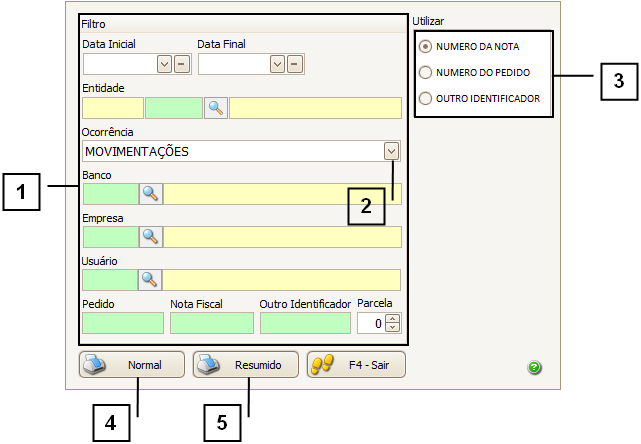Print the Resumido report
The width and height of the screenshot is (641, 444).
(246, 365)
